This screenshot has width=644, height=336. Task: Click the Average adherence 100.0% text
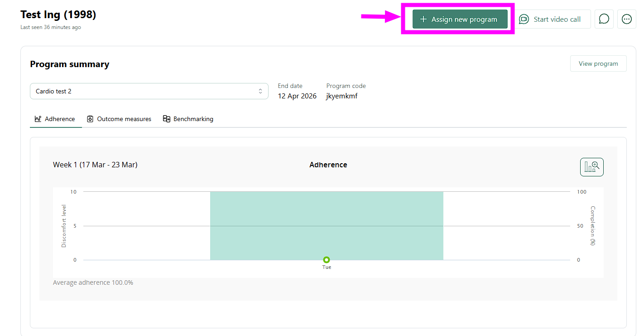point(93,282)
